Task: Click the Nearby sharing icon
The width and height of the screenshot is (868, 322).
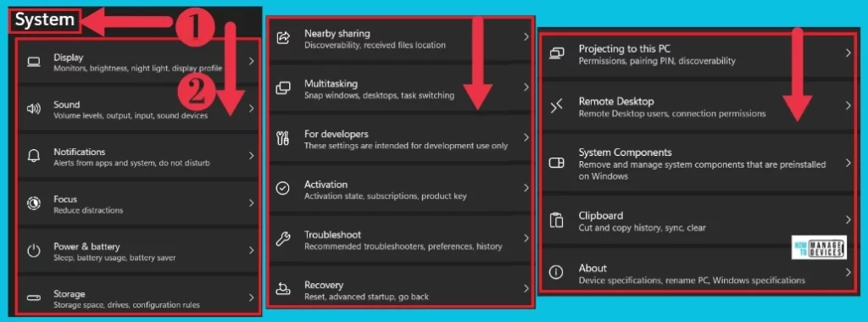Action: pos(283,38)
